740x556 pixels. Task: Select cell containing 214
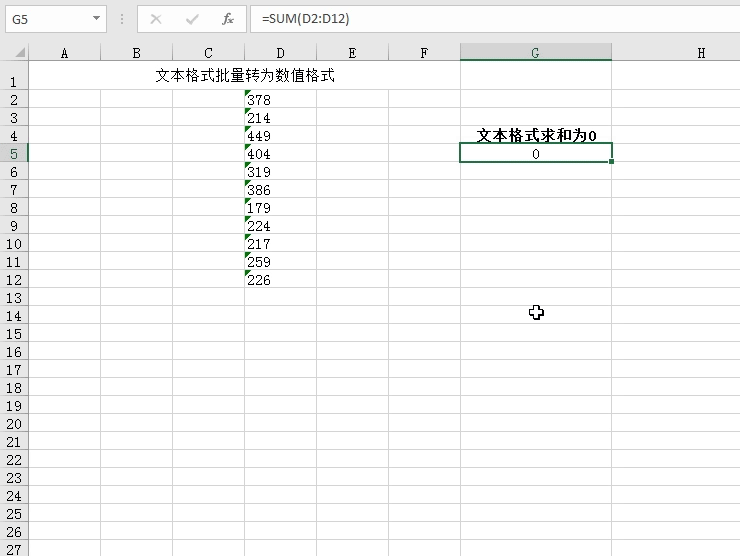[280, 117]
